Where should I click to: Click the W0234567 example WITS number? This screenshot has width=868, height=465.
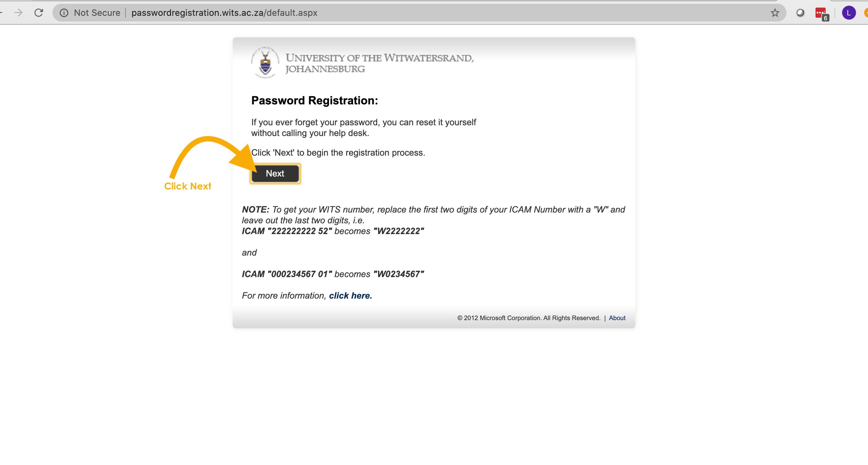pos(399,274)
